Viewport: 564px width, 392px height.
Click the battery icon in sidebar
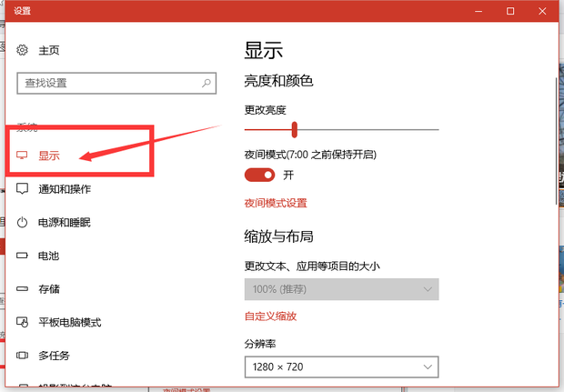pos(22,256)
